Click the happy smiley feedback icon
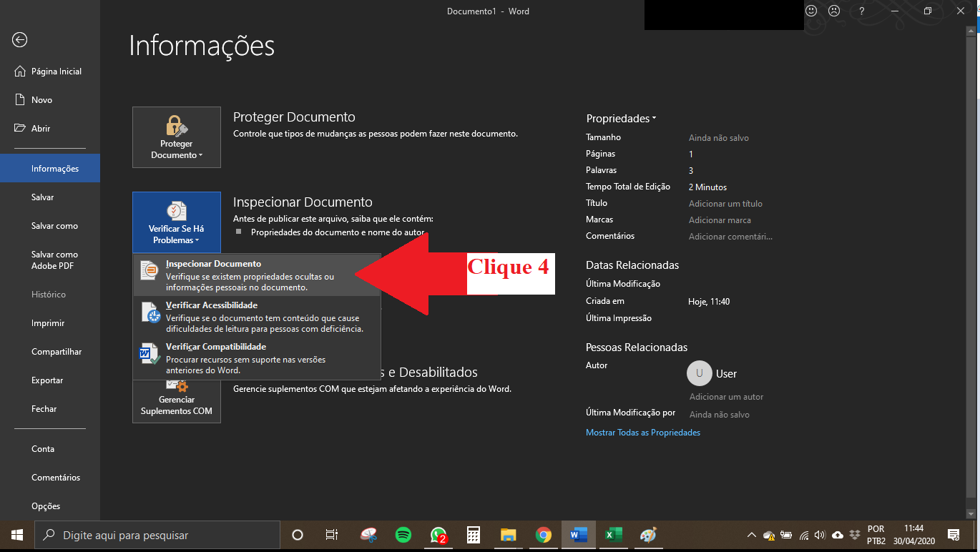Image resolution: width=980 pixels, height=552 pixels. [x=811, y=11]
